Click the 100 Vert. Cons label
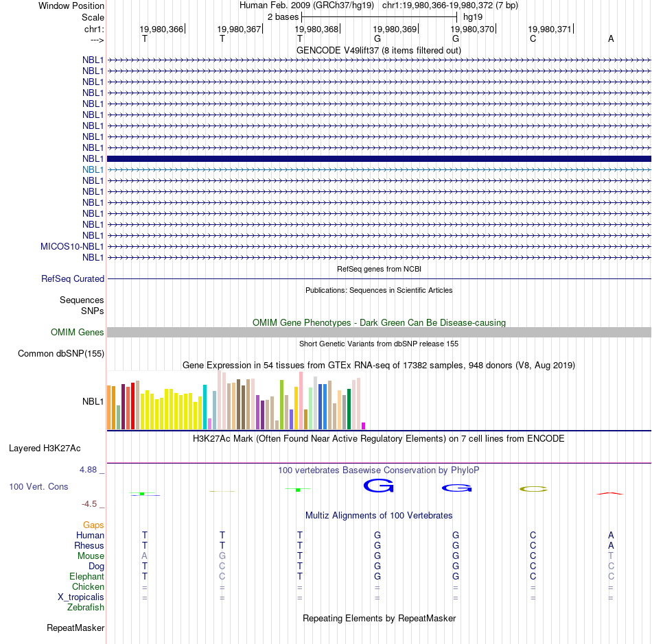 38,486
